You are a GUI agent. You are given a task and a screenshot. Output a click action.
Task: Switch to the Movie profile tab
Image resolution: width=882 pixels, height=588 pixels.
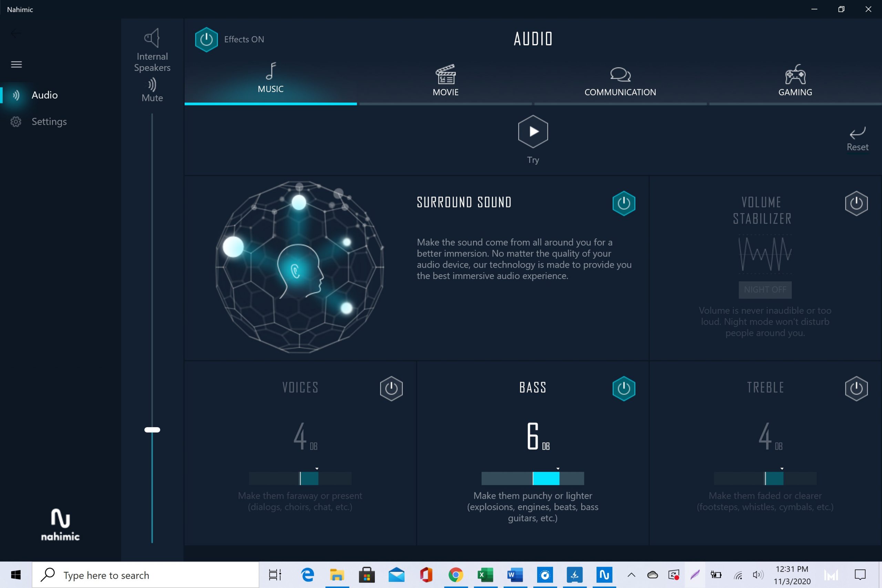(445, 81)
